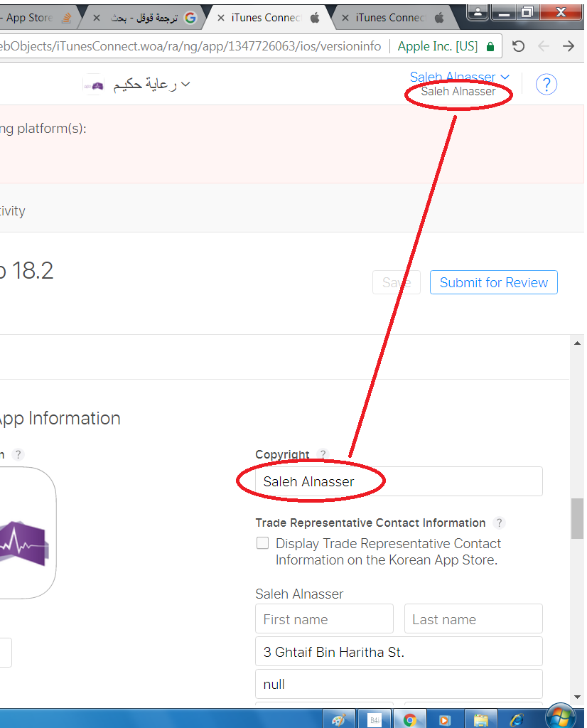
Task: Click the Windows Start orb
Action: 561,715
